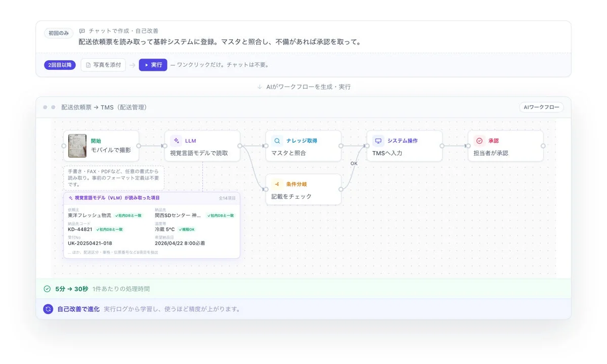Select the 初回のみ badge

pyautogui.click(x=59, y=33)
